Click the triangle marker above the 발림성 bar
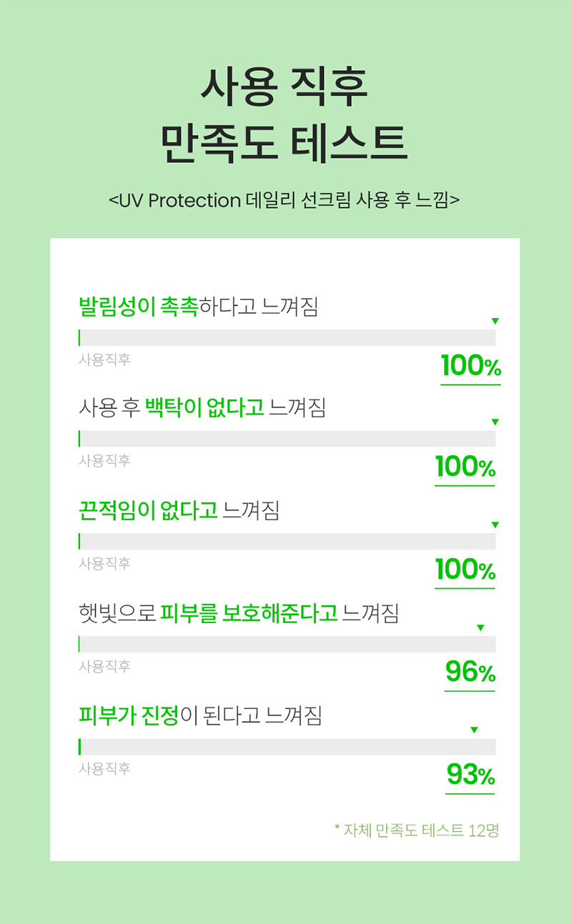This screenshot has height=924, width=572. (495, 322)
